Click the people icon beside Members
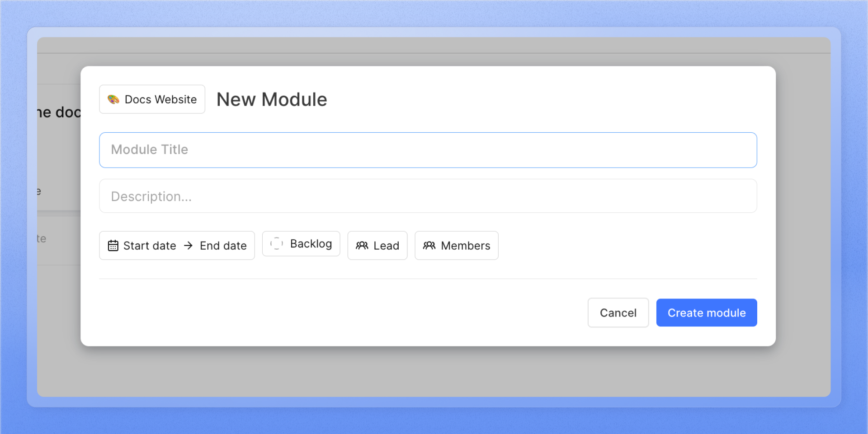The image size is (868, 434). [x=429, y=246]
